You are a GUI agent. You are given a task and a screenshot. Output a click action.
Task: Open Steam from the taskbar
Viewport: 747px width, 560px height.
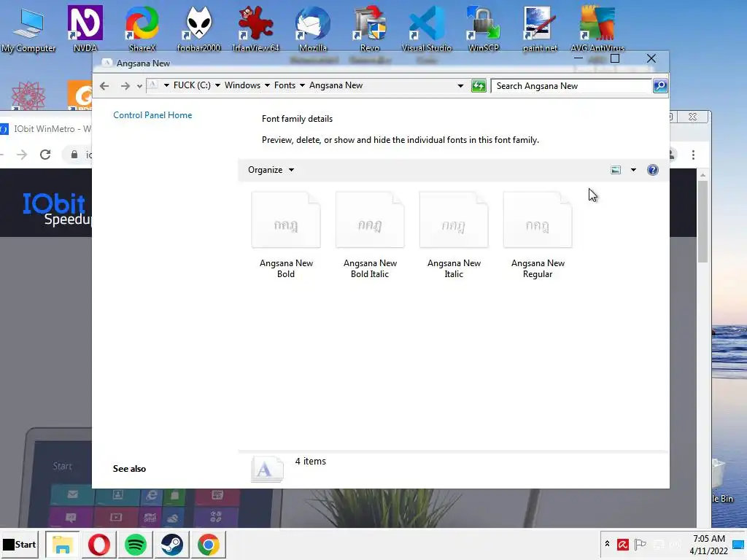[x=172, y=544]
